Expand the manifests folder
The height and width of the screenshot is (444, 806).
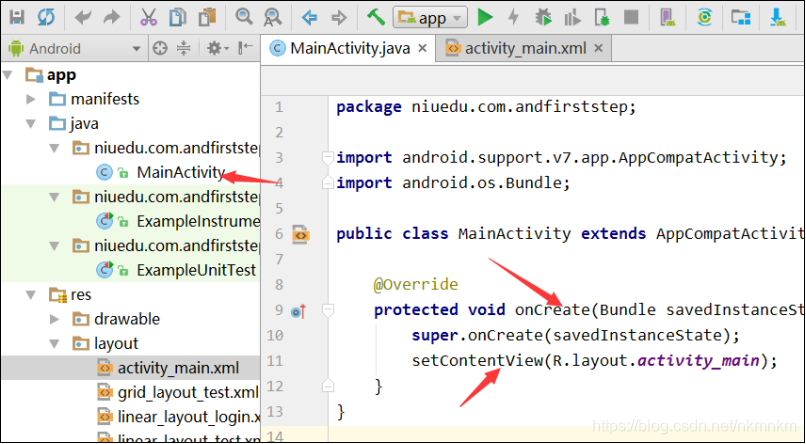coord(31,99)
